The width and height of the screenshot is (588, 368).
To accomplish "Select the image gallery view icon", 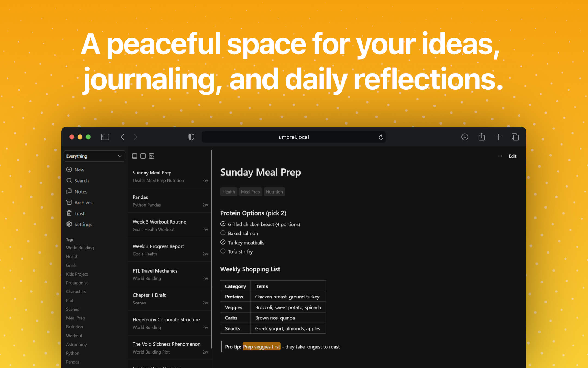I will click(152, 156).
